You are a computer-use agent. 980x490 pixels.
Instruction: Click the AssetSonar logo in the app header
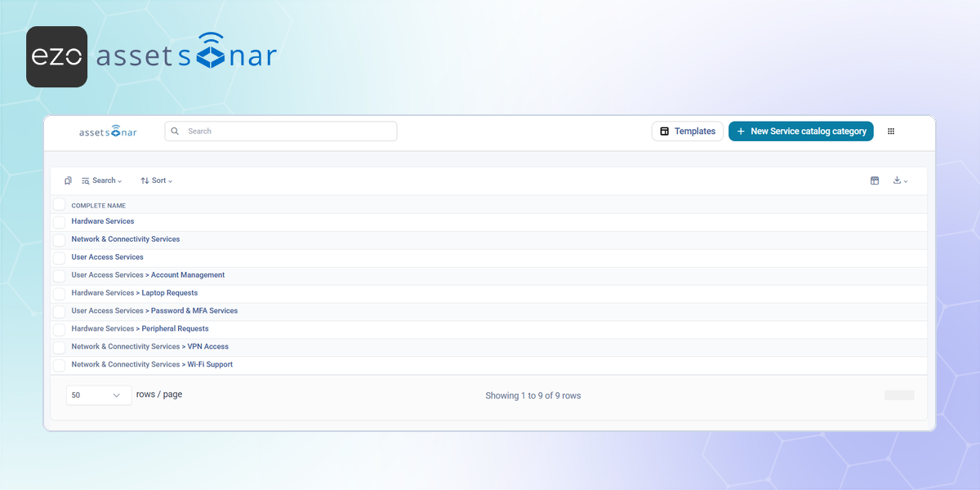[x=108, y=131]
